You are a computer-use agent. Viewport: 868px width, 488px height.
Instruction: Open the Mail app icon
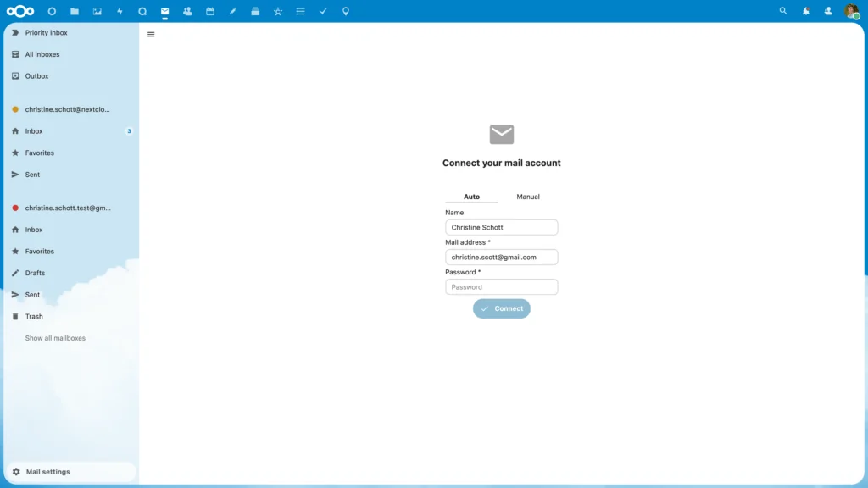coord(165,11)
